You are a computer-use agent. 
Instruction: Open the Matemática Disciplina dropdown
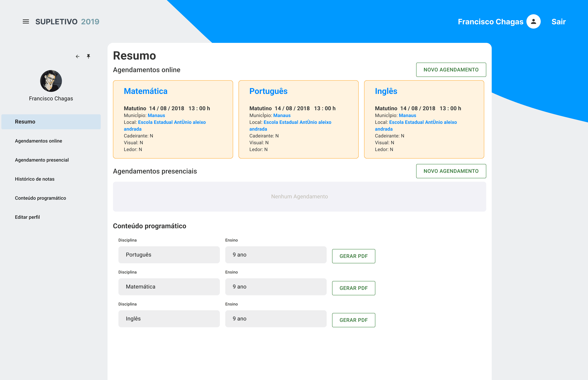tap(169, 287)
